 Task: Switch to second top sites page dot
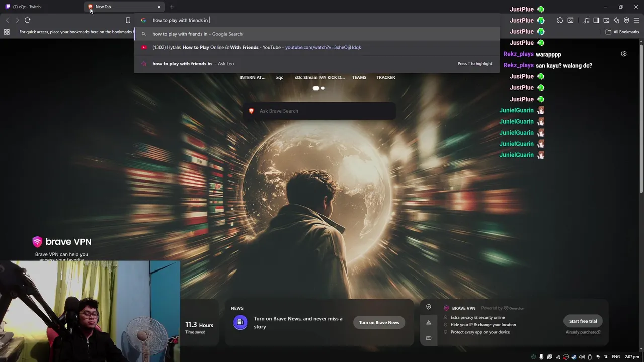[x=323, y=88]
